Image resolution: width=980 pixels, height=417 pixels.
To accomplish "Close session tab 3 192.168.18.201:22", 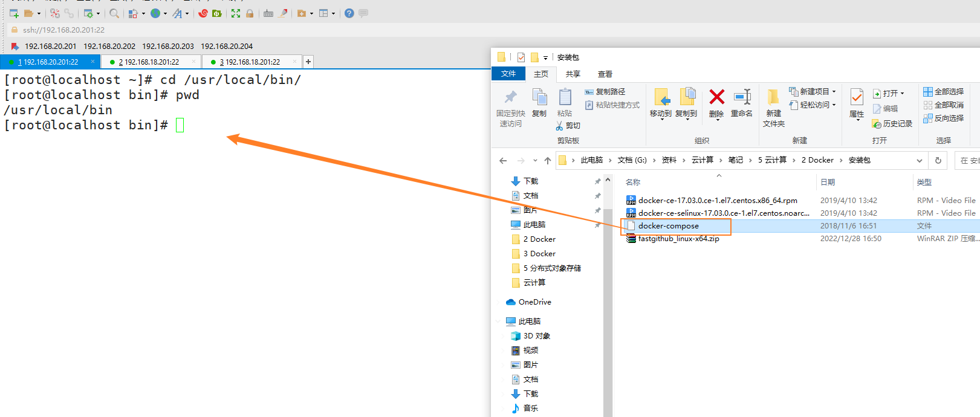I will point(294,62).
